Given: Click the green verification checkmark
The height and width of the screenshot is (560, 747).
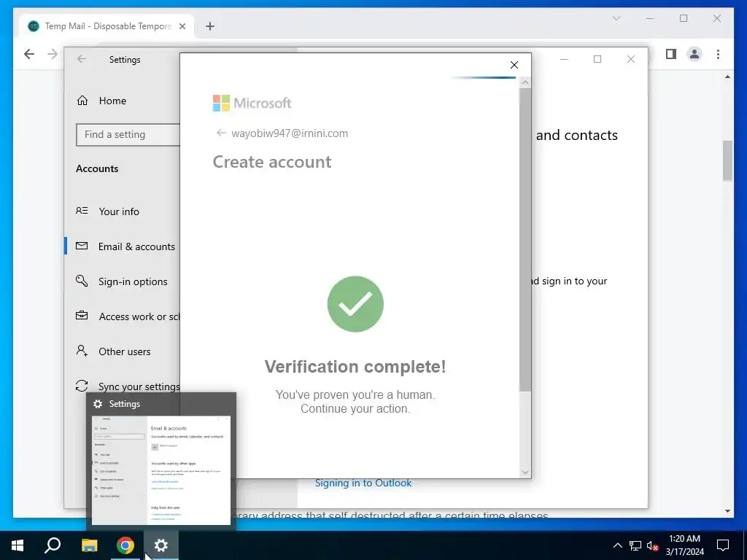Looking at the screenshot, I should 355,304.
